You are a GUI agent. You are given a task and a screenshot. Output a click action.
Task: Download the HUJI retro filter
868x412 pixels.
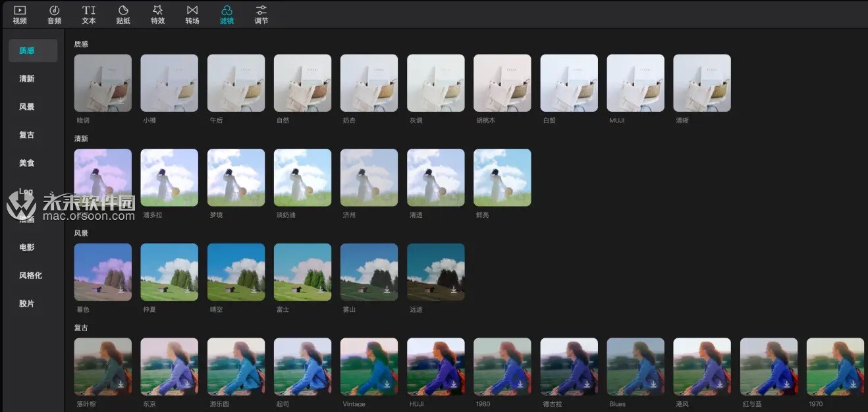[x=454, y=384]
